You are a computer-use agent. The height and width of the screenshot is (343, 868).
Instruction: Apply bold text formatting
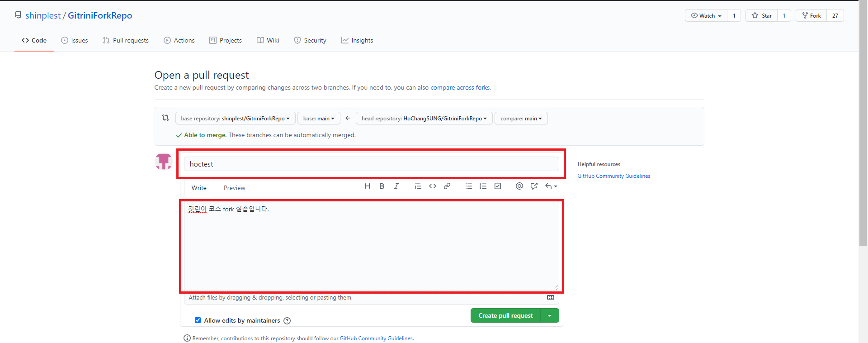[382, 186]
